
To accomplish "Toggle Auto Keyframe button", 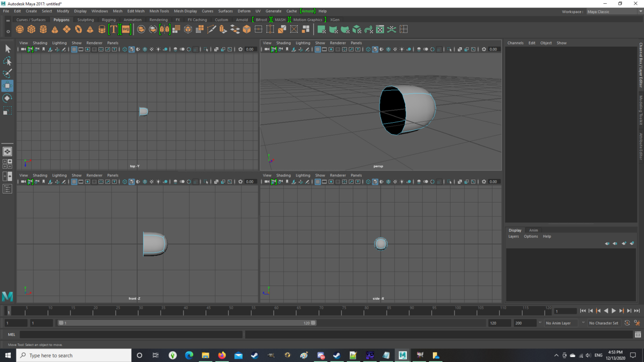I will point(627,323).
